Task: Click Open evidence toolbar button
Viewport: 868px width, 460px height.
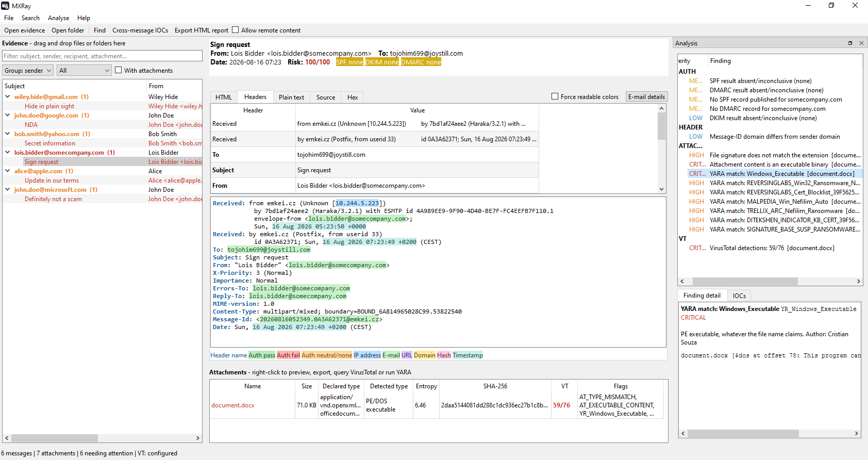Action: click(x=25, y=30)
